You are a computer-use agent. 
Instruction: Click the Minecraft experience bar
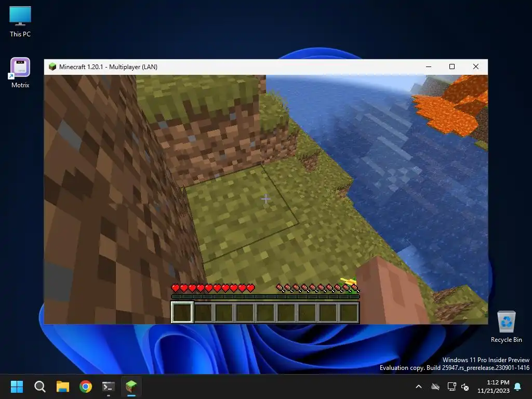tap(265, 297)
